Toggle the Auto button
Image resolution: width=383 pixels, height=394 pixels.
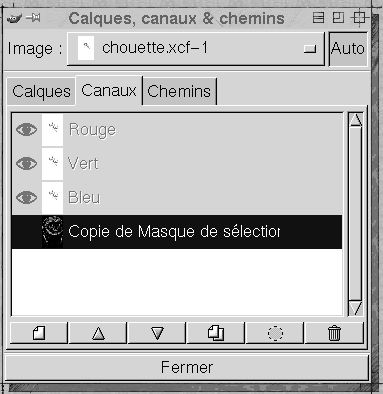pyautogui.click(x=348, y=49)
